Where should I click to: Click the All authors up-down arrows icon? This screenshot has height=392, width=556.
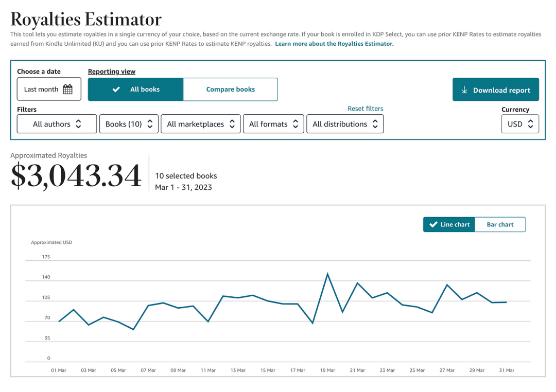coord(78,124)
